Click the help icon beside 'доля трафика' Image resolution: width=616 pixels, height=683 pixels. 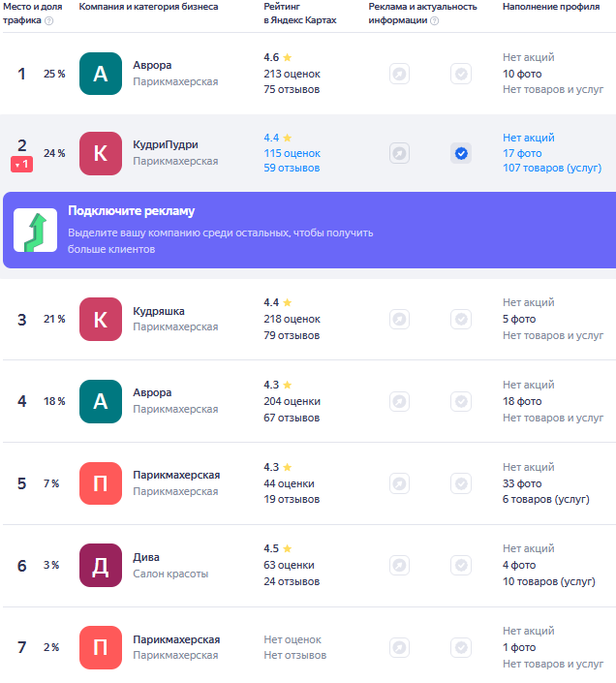coord(49,20)
